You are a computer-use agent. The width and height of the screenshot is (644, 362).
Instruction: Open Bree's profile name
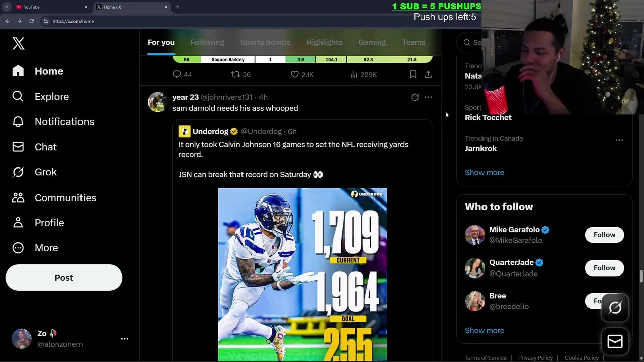[497, 296]
